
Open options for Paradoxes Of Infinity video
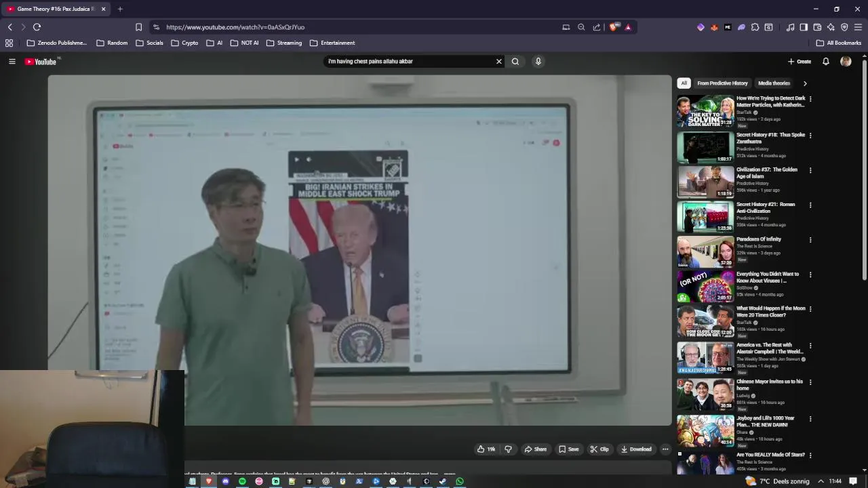click(x=810, y=240)
